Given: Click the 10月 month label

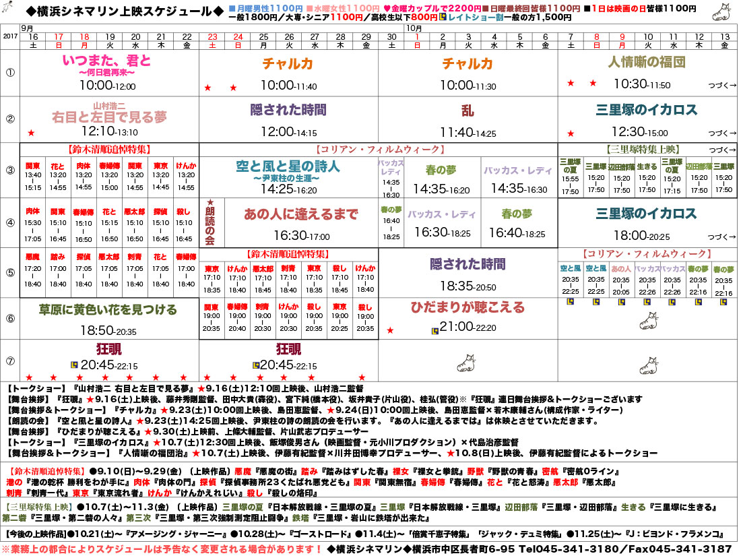Looking at the screenshot, I should [x=414, y=28].
